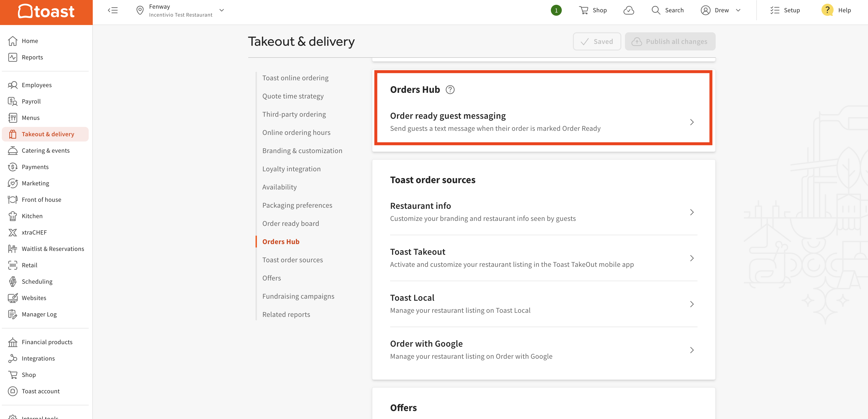Click the Order with Google title
This screenshot has height=419, width=868.
(x=426, y=344)
